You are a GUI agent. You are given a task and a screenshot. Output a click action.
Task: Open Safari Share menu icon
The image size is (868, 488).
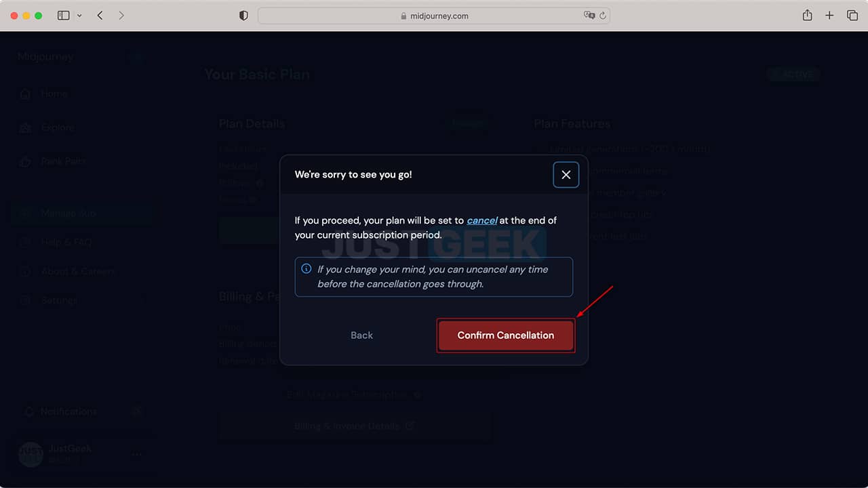807,15
